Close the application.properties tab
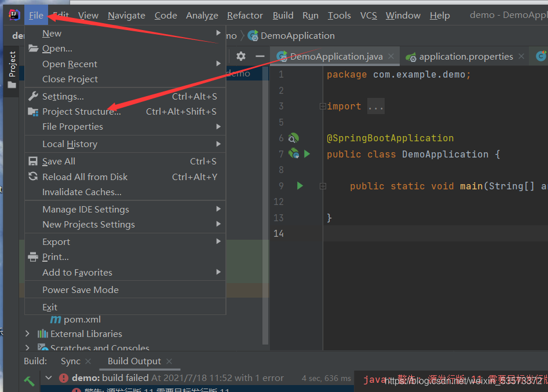548x392 pixels. [x=521, y=56]
